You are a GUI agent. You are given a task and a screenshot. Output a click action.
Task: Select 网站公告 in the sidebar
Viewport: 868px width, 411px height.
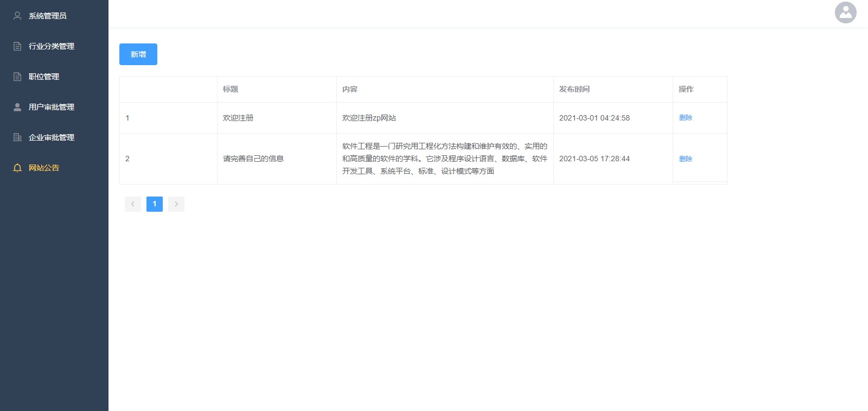(54, 168)
